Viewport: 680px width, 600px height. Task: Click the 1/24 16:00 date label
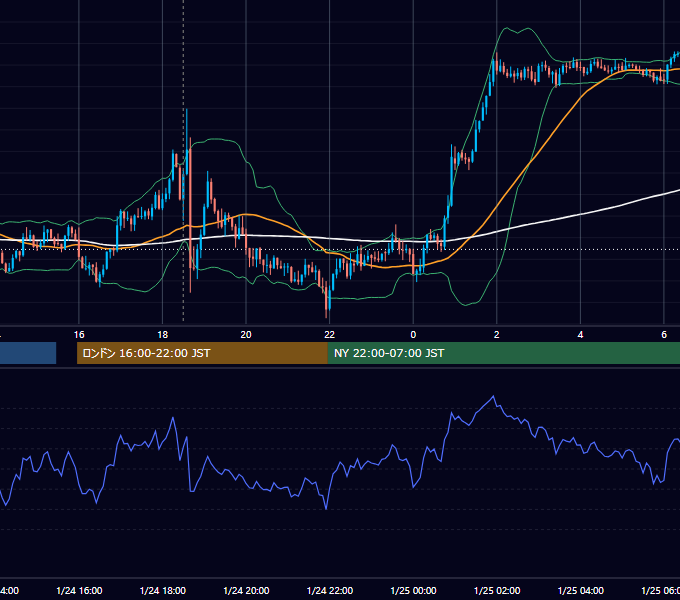[79, 591]
